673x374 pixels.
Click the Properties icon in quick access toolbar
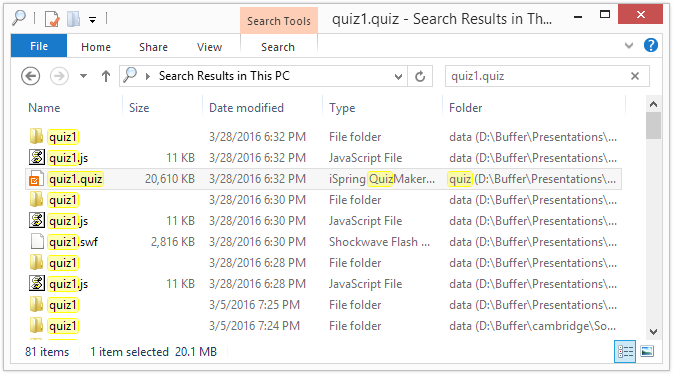(52, 19)
